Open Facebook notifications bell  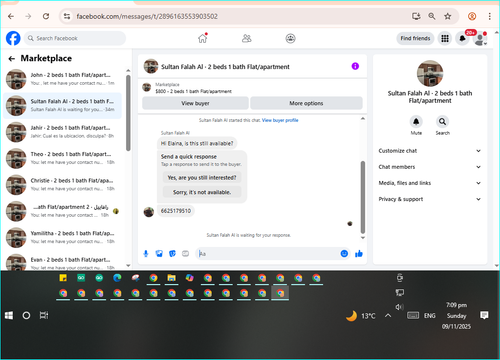coord(462,38)
